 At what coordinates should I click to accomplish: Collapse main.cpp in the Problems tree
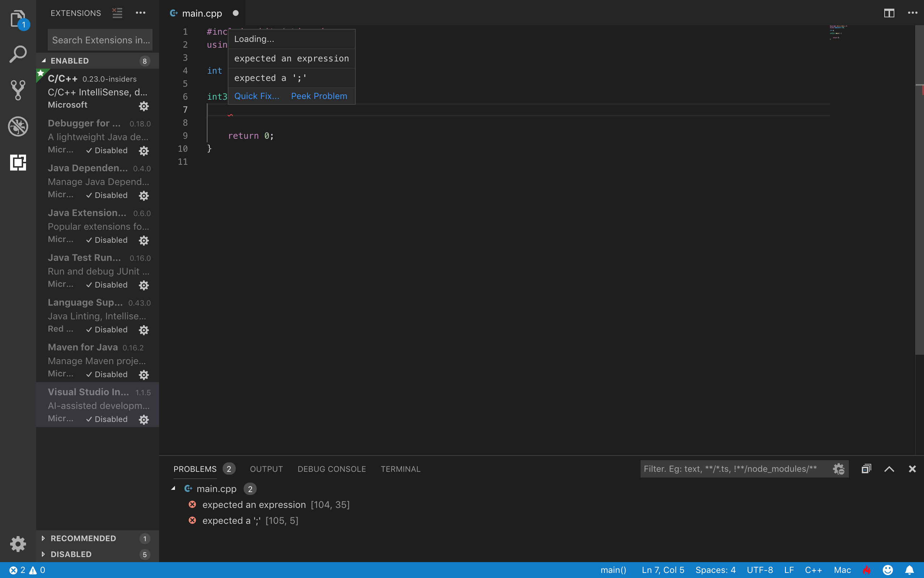173,488
